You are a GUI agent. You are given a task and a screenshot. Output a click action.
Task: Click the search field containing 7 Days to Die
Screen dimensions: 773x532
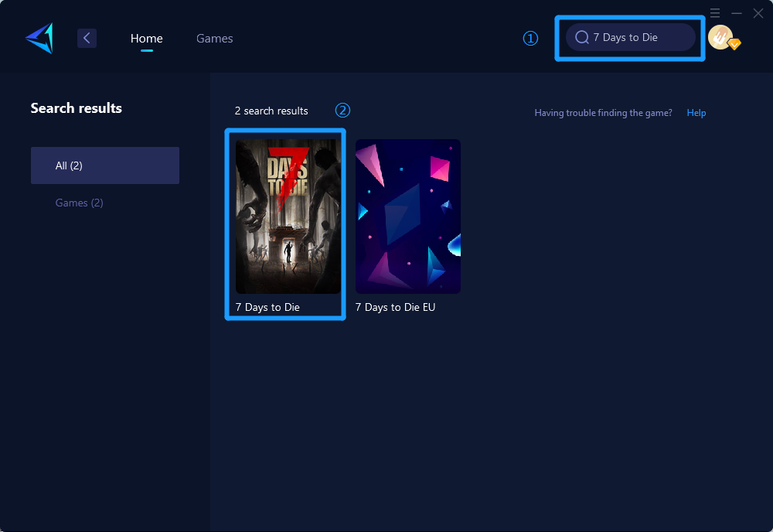click(x=631, y=37)
